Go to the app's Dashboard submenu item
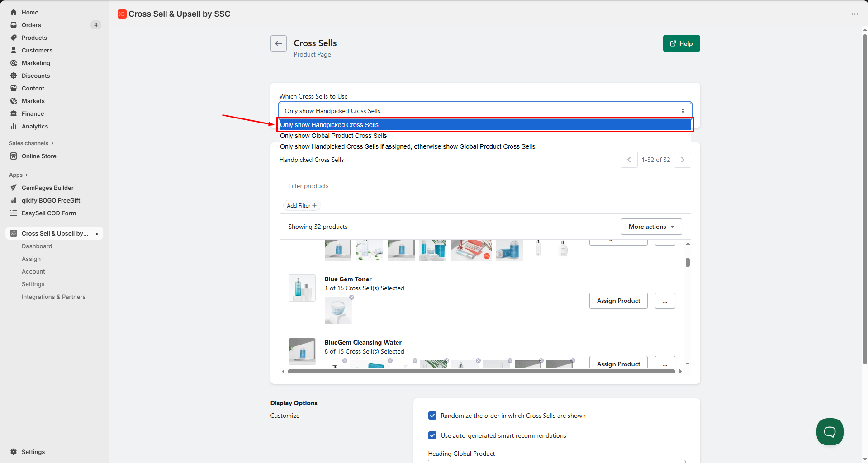The width and height of the screenshot is (868, 463). 37,246
